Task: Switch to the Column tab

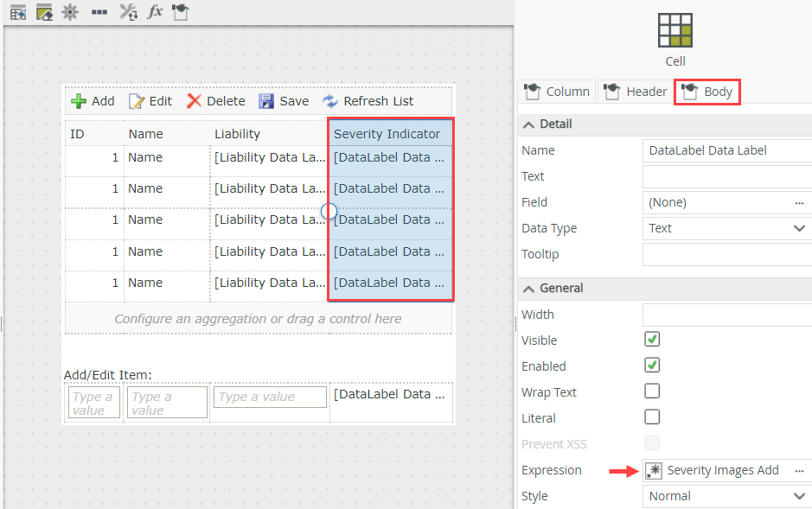Action: tap(557, 92)
